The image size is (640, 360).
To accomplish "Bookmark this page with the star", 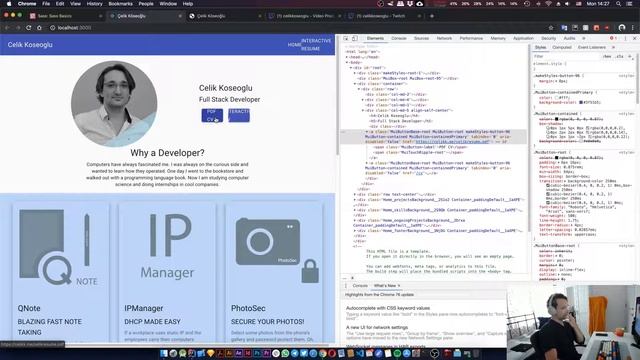I will click(551, 28).
